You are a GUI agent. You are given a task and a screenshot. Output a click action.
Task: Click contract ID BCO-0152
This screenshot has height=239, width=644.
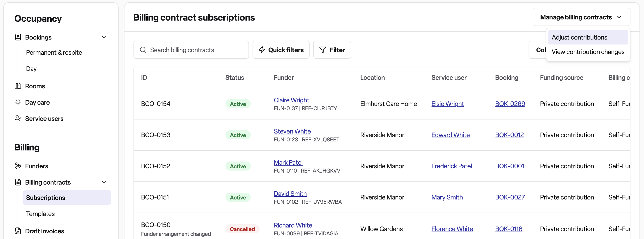pyautogui.click(x=156, y=166)
